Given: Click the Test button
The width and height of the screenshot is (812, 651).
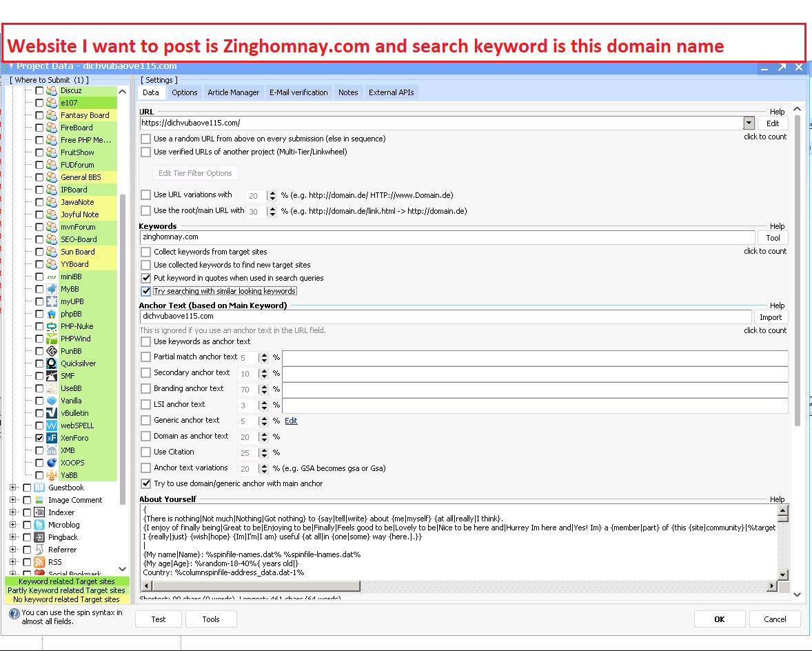Looking at the screenshot, I should pos(159,619).
